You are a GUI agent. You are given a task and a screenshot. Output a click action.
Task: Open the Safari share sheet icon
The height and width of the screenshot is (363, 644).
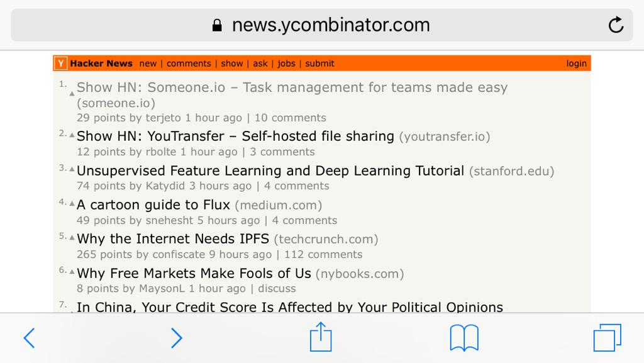[x=321, y=337]
